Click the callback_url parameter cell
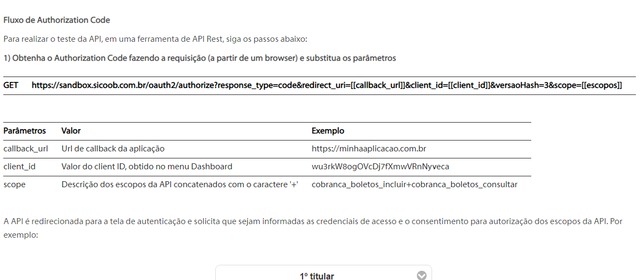This screenshot has width=644, height=280. tap(25, 149)
